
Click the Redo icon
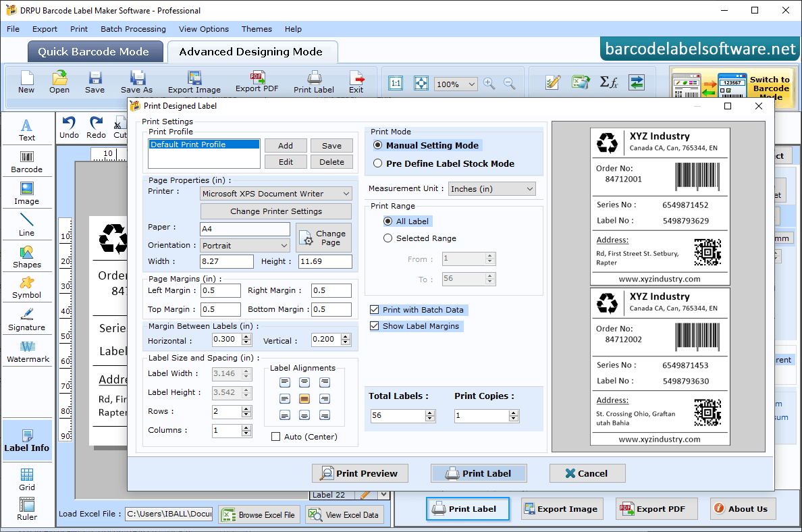pyautogui.click(x=96, y=128)
